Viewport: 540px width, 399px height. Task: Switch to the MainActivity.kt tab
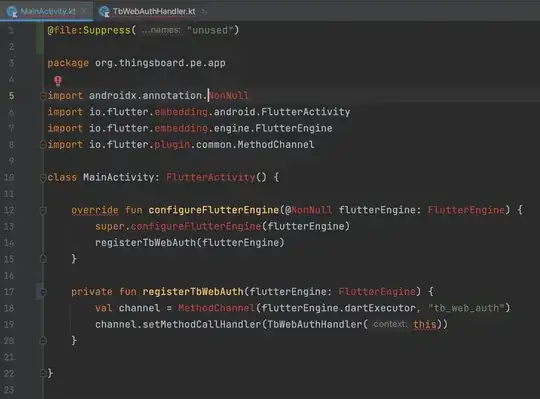coord(48,11)
